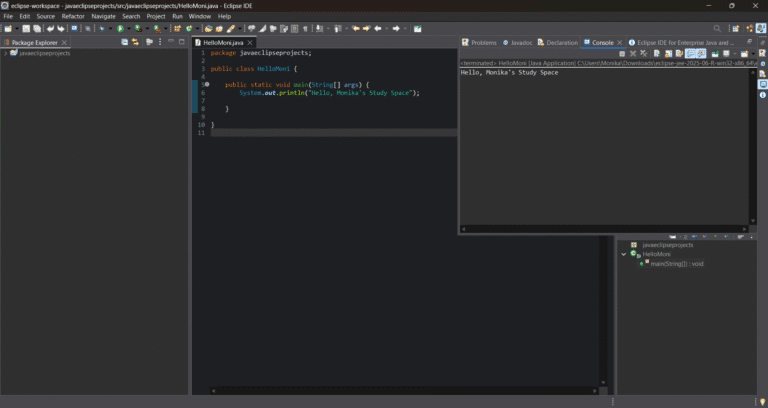Click the green Run button in toolbar
768x408 pixels.
coord(119,29)
